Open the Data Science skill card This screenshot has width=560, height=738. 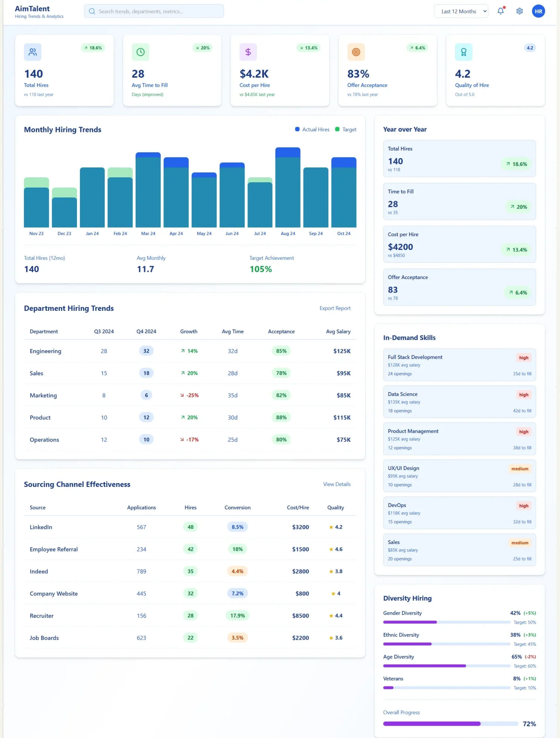tap(459, 402)
